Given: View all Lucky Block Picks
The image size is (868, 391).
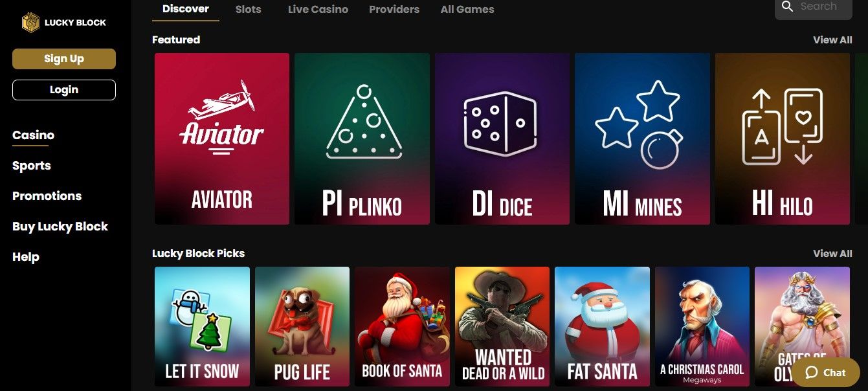Looking at the screenshot, I should [x=832, y=253].
